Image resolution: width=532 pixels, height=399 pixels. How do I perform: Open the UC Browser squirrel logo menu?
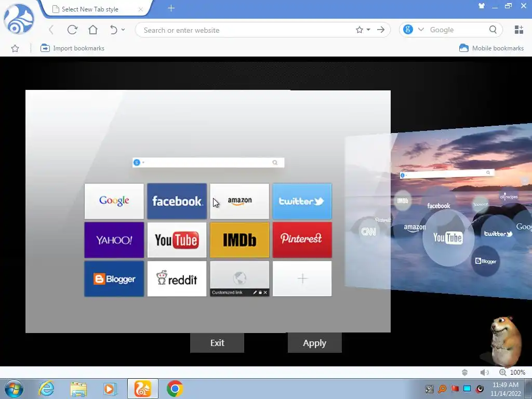[x=19, y=19]
